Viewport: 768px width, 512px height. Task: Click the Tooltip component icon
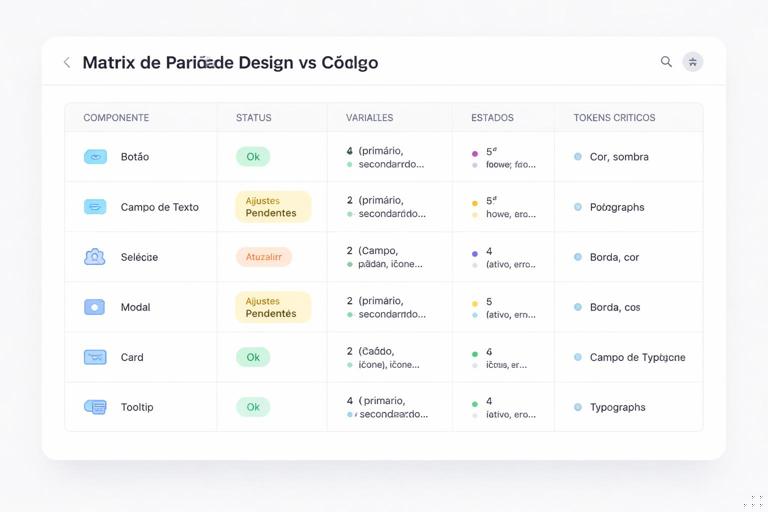click(95, 407)
